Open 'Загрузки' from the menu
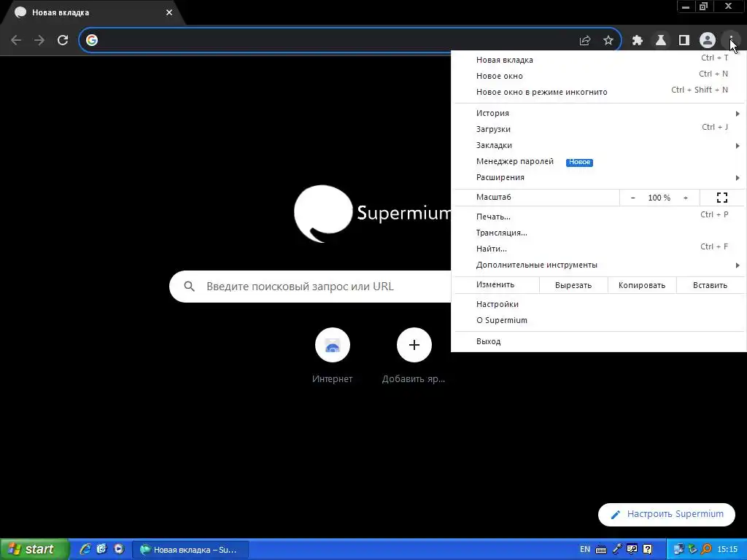Image resolution: width=747 pixels, height=560 pixels. (598, 129)
